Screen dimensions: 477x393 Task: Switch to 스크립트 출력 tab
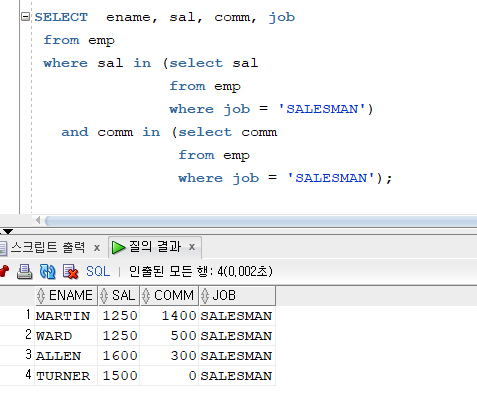48,247
